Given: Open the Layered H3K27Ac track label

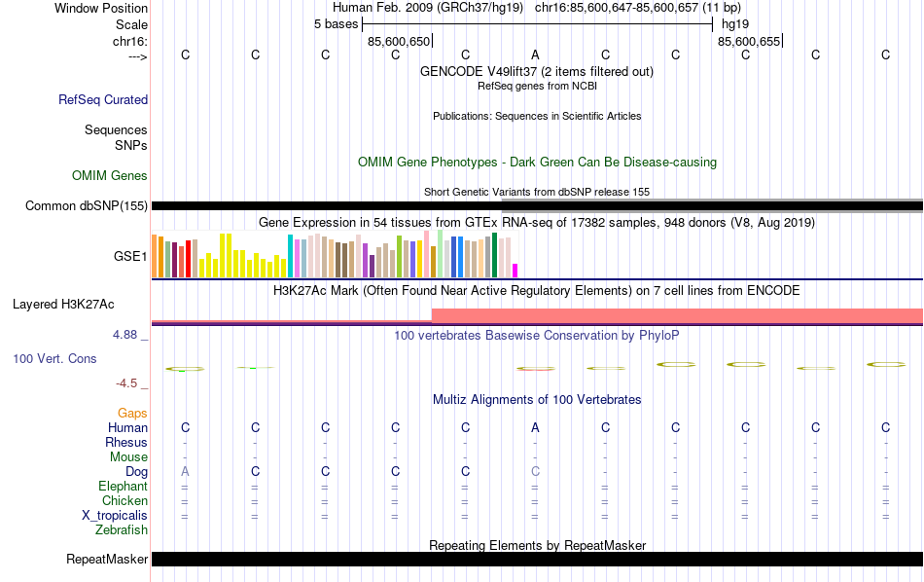Looking at the screenshot, I should [63, 305].
